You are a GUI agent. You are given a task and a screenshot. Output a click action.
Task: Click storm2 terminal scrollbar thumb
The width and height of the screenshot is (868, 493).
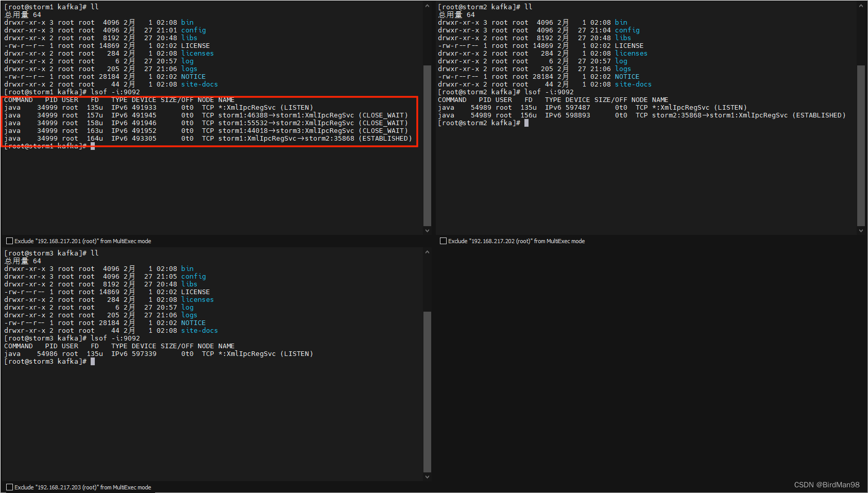click(861, 145)
